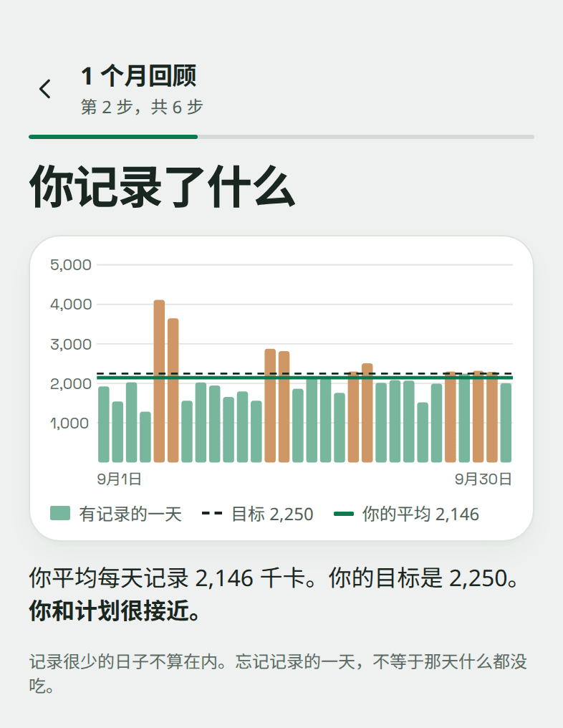Click the last green bar for 9月30日

[506, 423]
